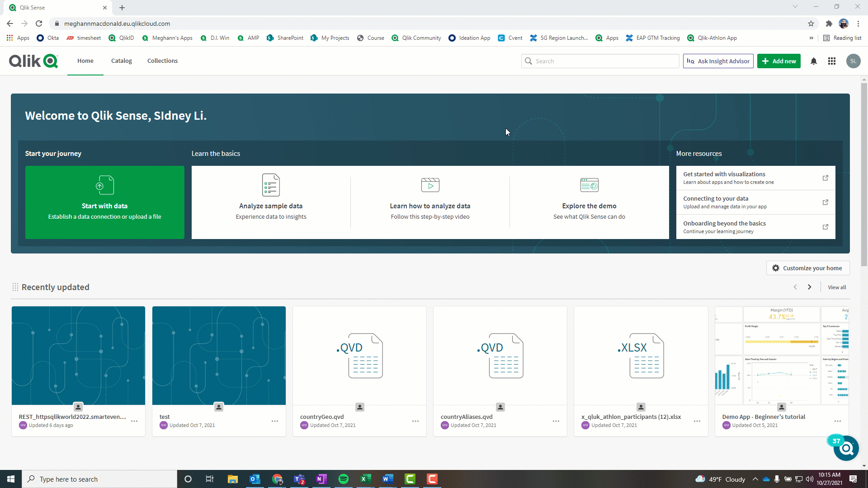The width and height of the screenshot is (868, 488).
Task: Open Spotify from the taskbar
Action: (x=343, y=479)
